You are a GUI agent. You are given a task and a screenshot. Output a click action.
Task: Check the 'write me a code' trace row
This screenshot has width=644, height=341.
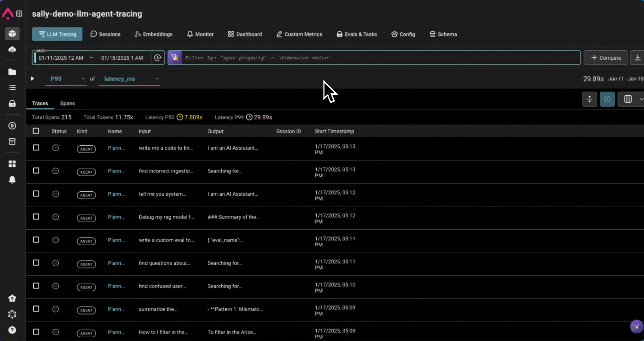coord(36,148)
